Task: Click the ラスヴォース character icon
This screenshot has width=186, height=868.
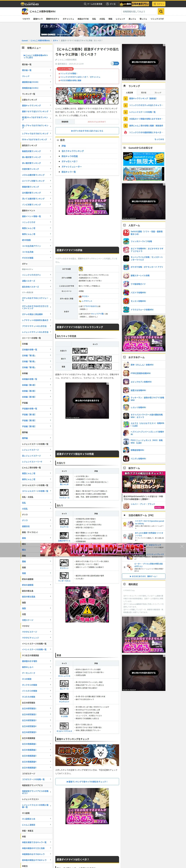Action: pos(64,492)
